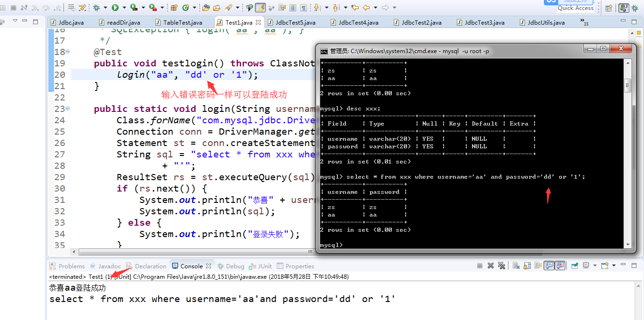644x320 pixels.
Task: Click Open Type icon in toolbar
Action: (206, 8)
